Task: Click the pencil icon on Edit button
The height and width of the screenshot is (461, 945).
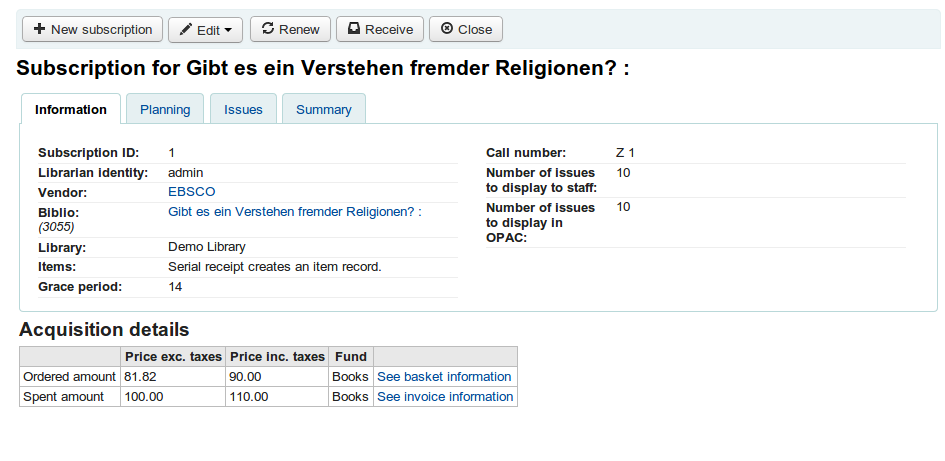Action: (186, 30)
